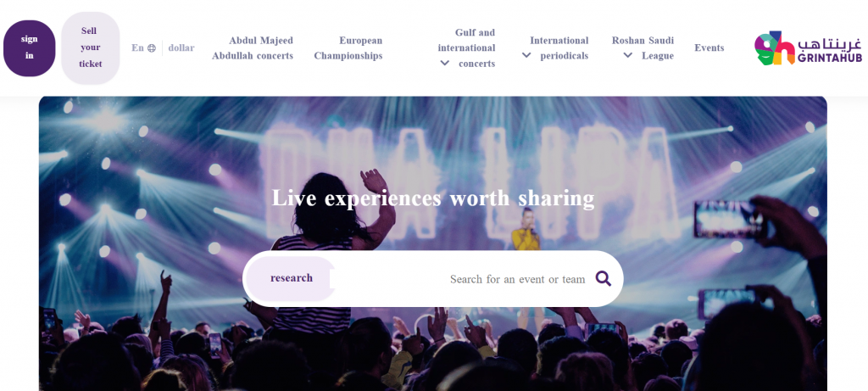Click the research button in search bar

291,278
